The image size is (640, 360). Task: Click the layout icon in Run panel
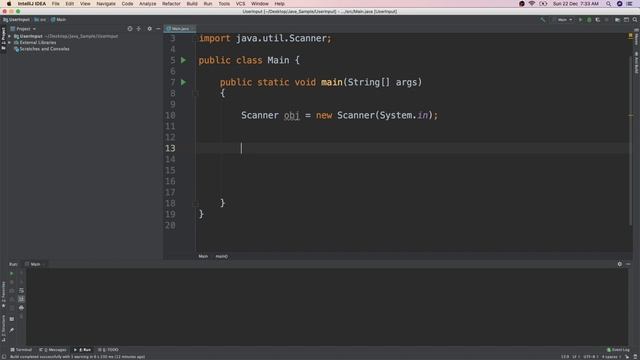coord(11,319)
